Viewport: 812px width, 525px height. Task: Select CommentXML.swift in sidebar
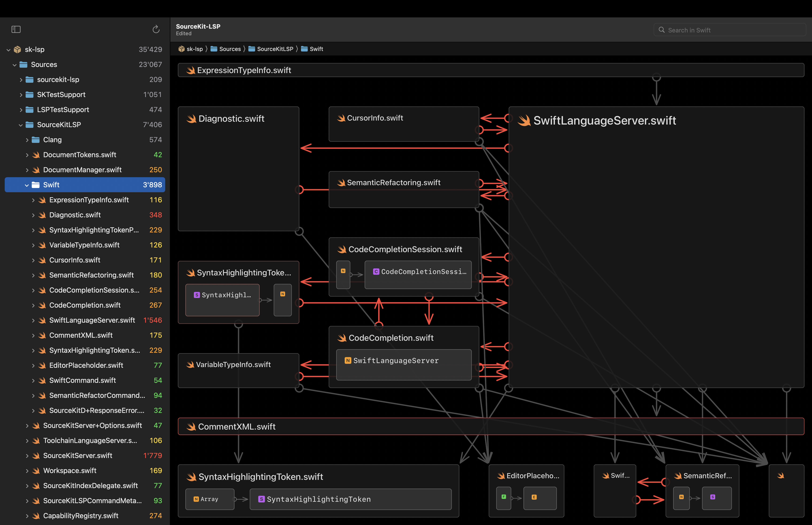click(x=85, y=335)
